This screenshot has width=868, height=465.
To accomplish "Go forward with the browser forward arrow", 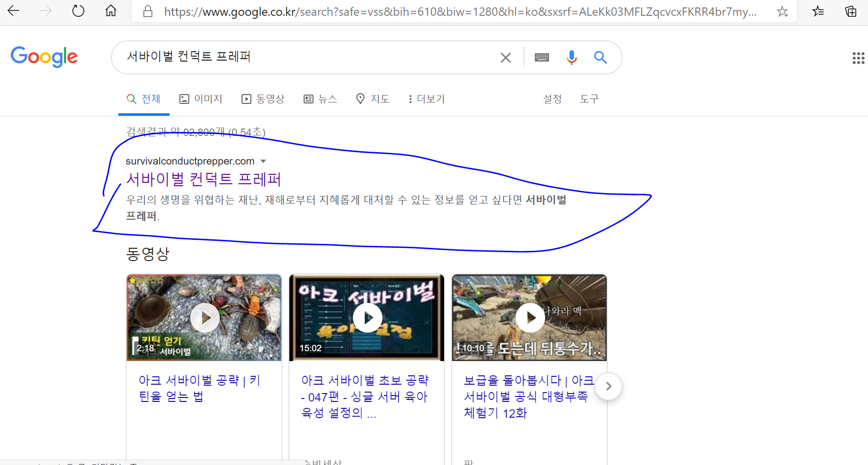I will coord(45,11).
